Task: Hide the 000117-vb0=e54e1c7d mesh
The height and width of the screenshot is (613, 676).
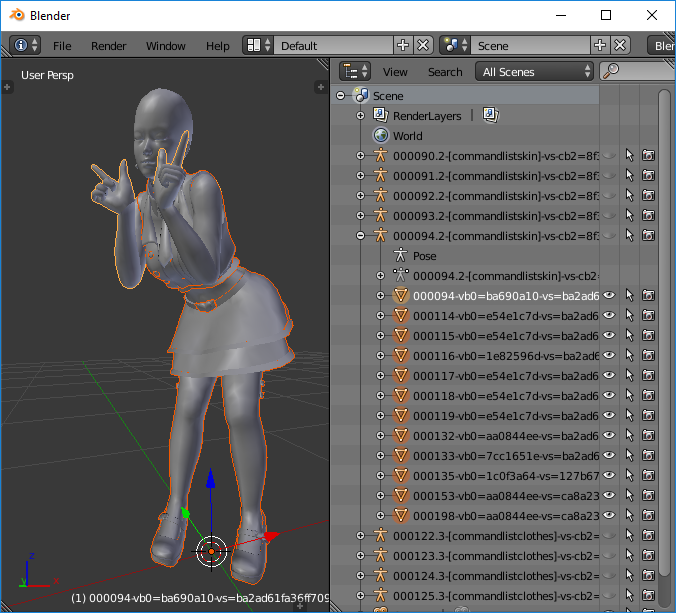Action: 609,375
